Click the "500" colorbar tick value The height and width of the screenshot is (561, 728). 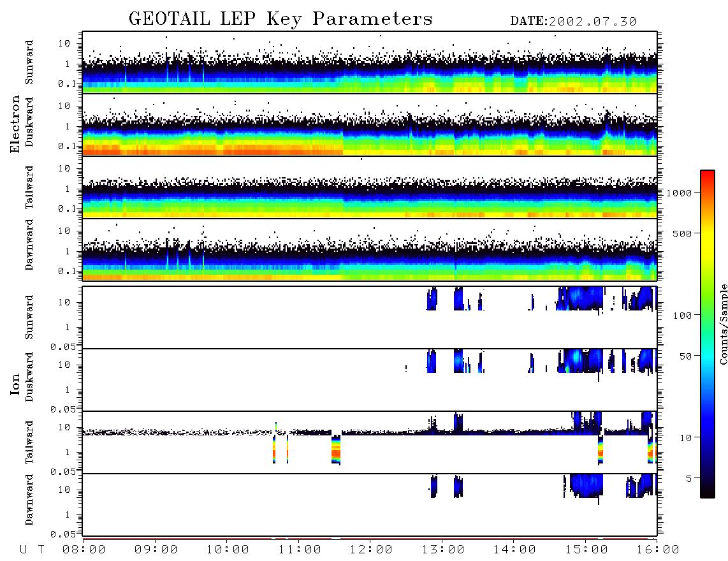click(682, 233)
